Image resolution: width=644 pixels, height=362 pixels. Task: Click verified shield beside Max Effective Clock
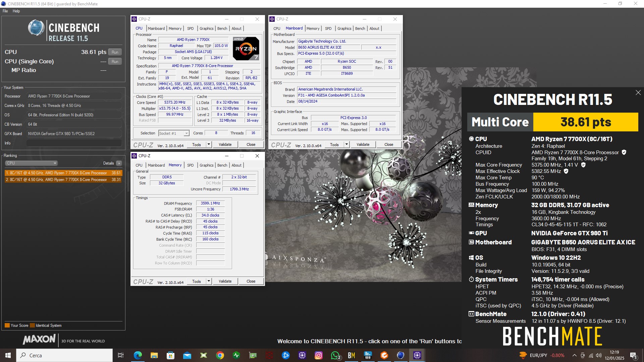click(x=566, y=171)
